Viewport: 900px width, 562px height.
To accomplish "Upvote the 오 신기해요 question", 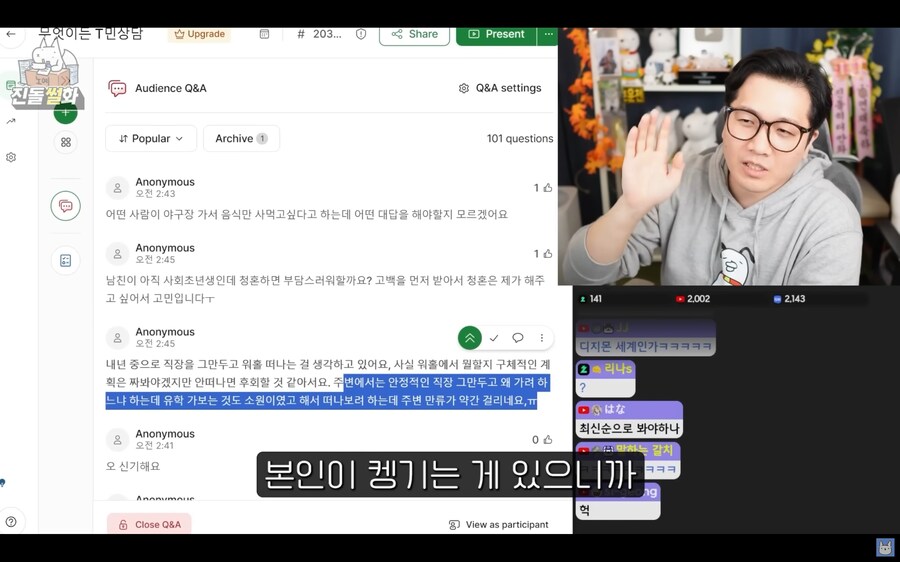I will click(542, 440).
